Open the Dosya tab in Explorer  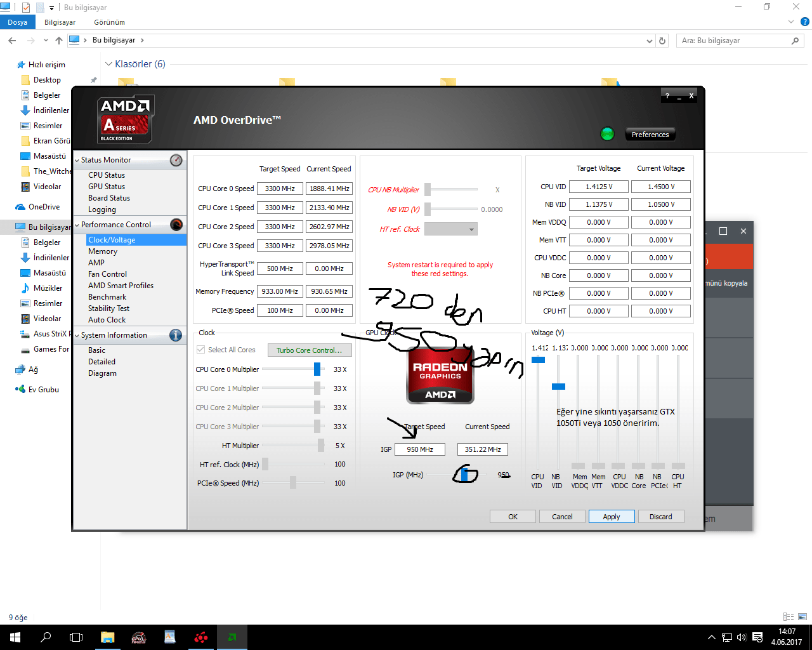pos(18,22)
